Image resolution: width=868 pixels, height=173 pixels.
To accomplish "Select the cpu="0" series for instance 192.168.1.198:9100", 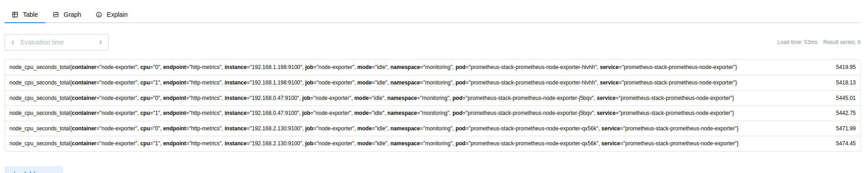I will (432, 67).
